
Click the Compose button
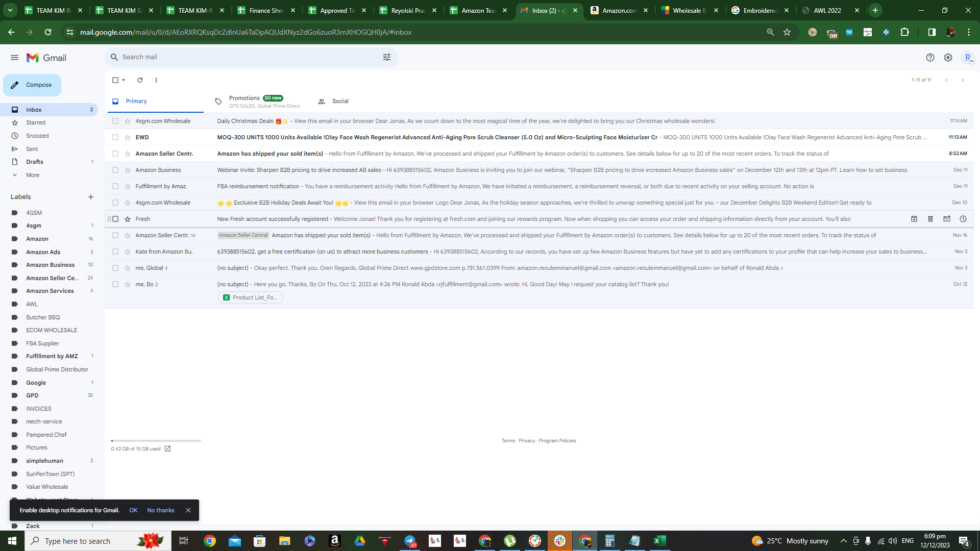coord(32,85)
